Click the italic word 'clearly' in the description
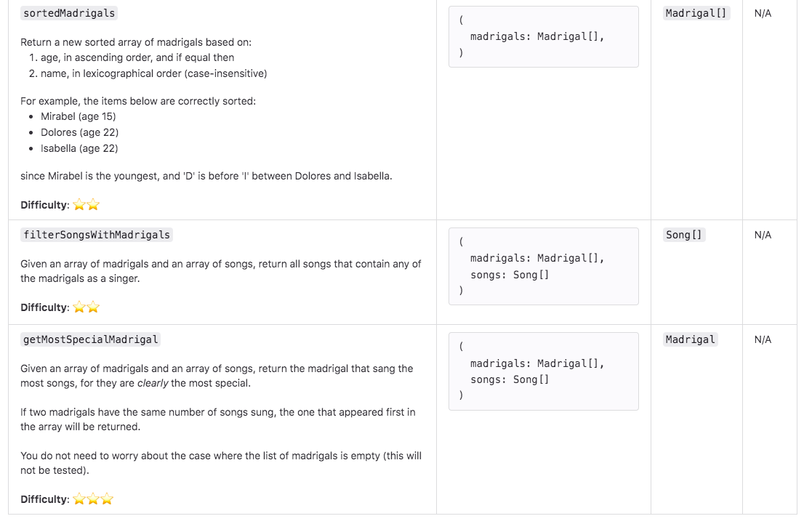 click(x=153, y=383)
